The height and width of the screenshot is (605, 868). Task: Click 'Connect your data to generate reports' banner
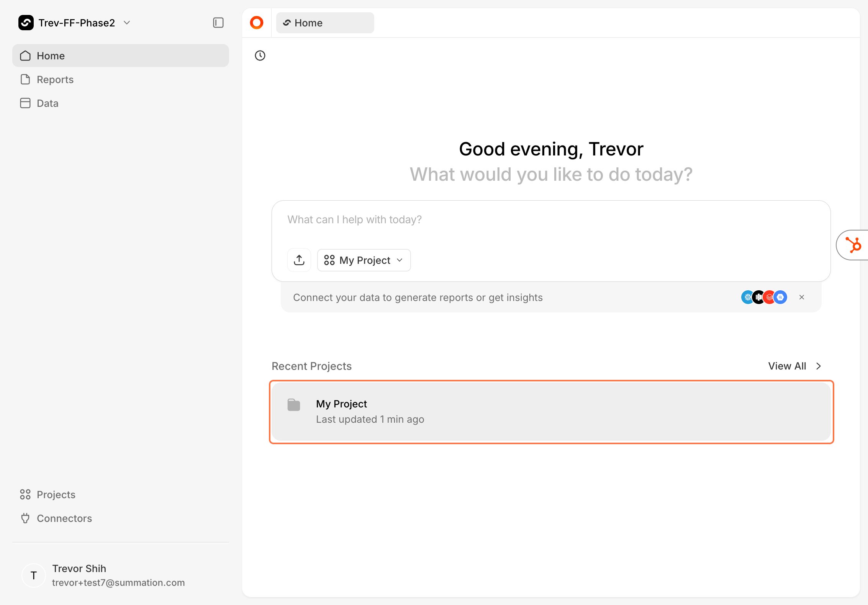(551, 298)
